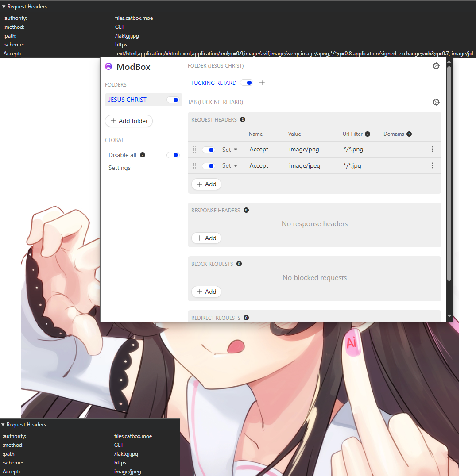
Task: Edit the */*.jpg Url Filter field
Action: pos(352,165)
